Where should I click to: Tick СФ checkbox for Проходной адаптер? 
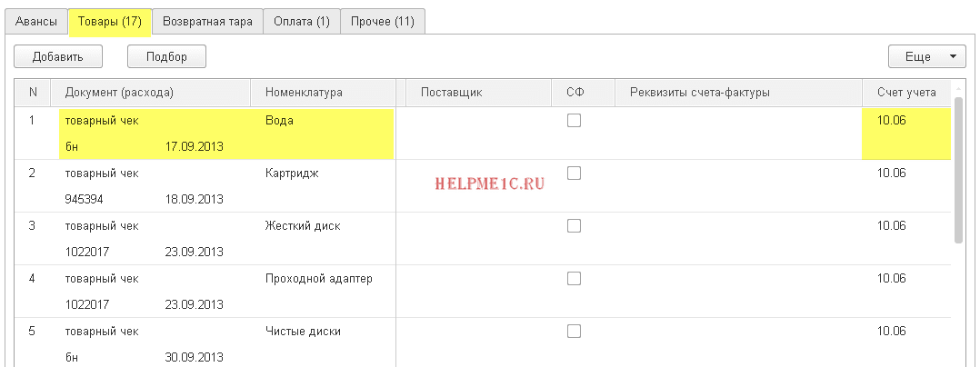574,279
